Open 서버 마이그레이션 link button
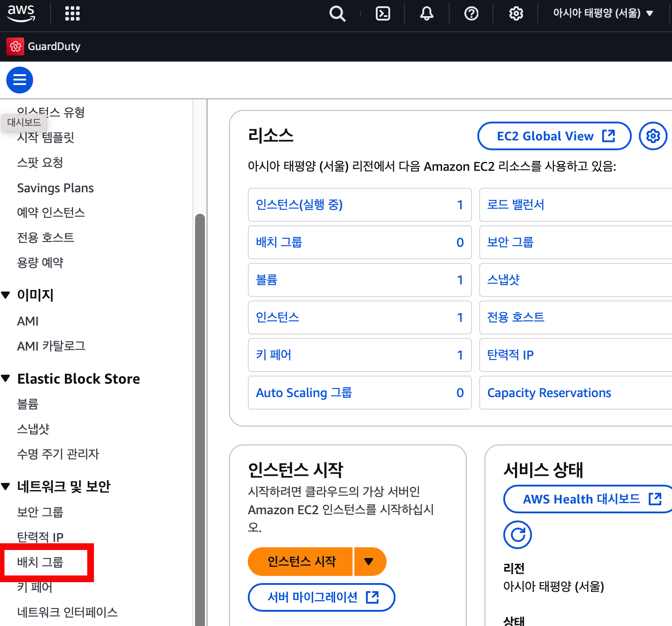Image resolution: width=672 pixels, height=626 pixels. 322,597
